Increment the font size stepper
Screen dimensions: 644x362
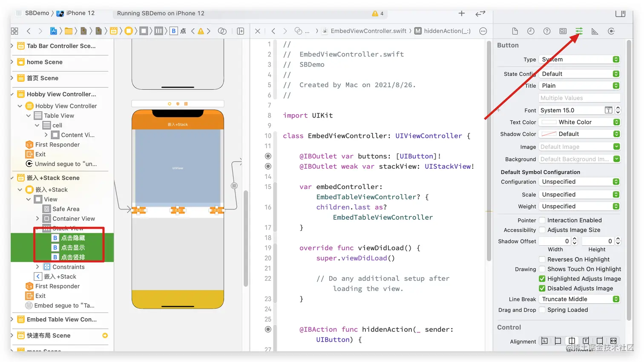coord(618,108)
